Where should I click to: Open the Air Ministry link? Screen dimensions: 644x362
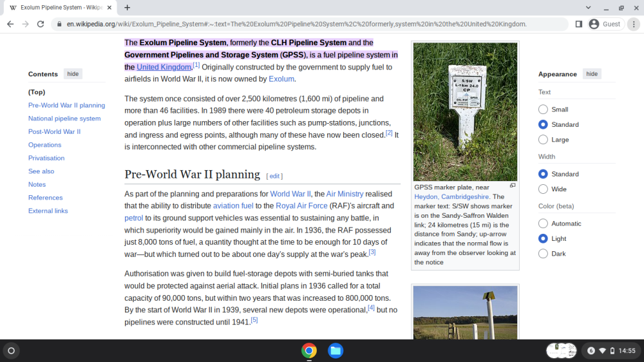pyautogui.click(x=345, y=194)
